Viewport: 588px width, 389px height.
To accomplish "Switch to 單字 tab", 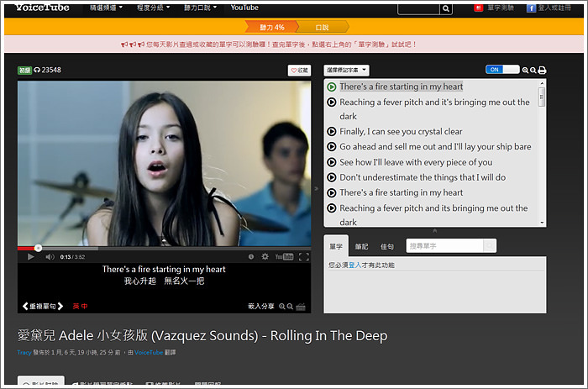I will tap(336, 246).
